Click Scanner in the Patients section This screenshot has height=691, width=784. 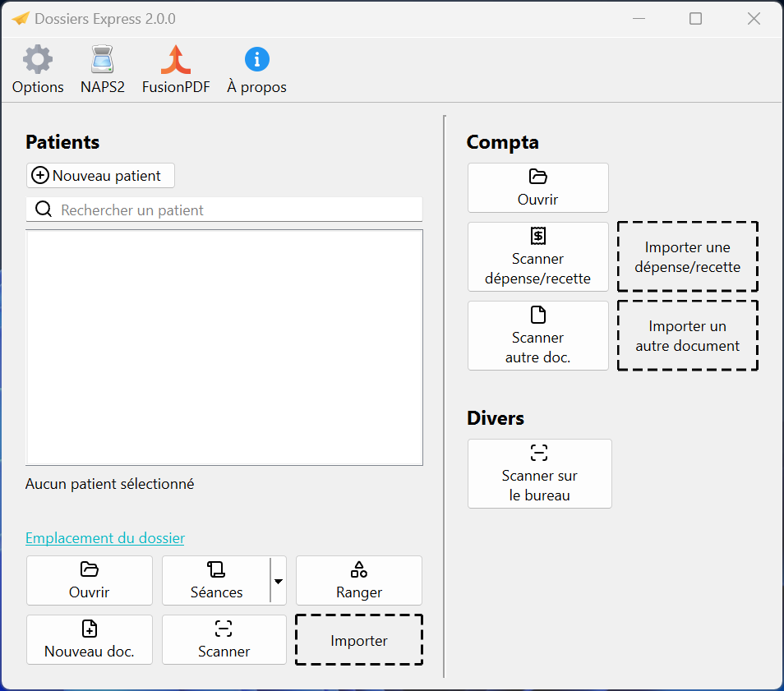tap(224, 639)
